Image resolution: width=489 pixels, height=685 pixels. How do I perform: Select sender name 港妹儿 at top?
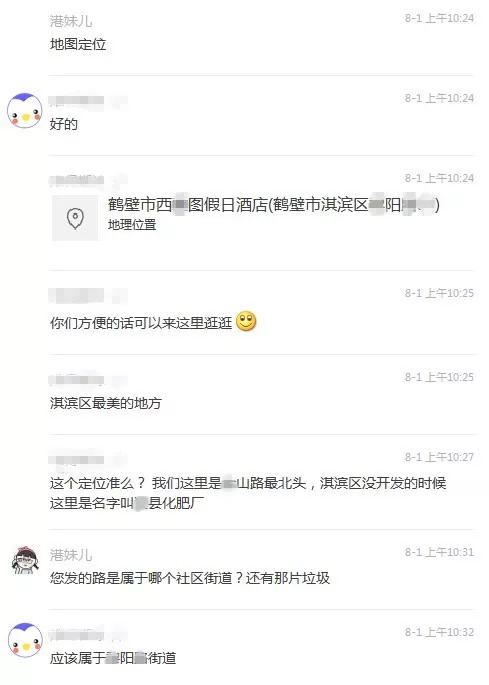click(x=71, y=21)
